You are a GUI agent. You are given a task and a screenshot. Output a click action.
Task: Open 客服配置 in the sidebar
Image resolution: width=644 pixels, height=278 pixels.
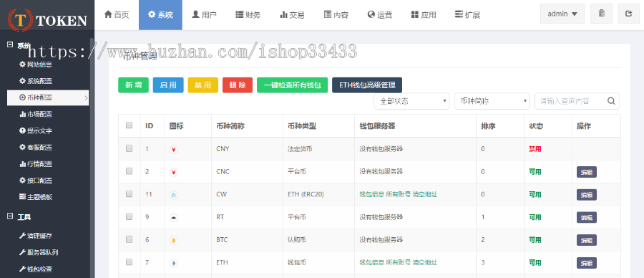[36, 147]
